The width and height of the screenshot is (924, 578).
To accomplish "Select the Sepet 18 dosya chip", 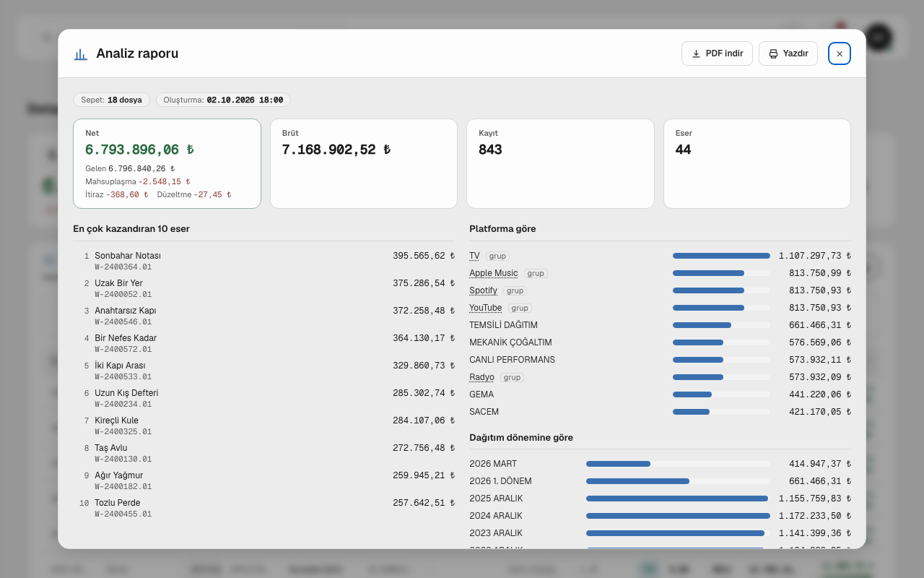I will coord(111,100).
